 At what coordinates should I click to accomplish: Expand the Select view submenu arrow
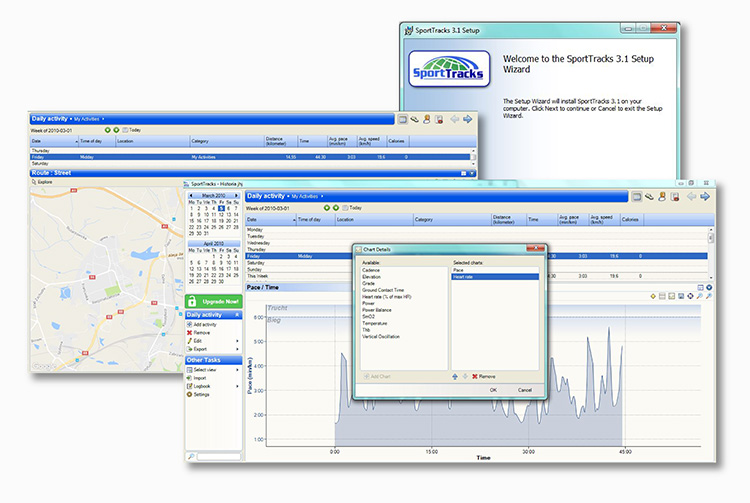click(x=237, y=370)
